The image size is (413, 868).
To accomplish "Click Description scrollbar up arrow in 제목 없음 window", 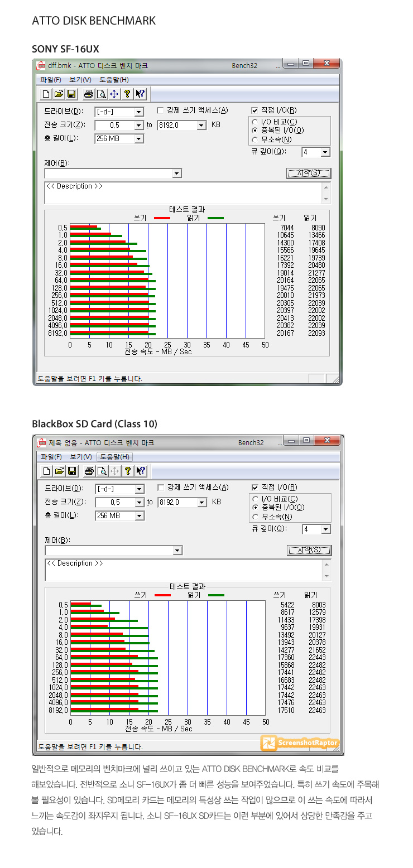I will pyautogui.click(x=327, y=564).
